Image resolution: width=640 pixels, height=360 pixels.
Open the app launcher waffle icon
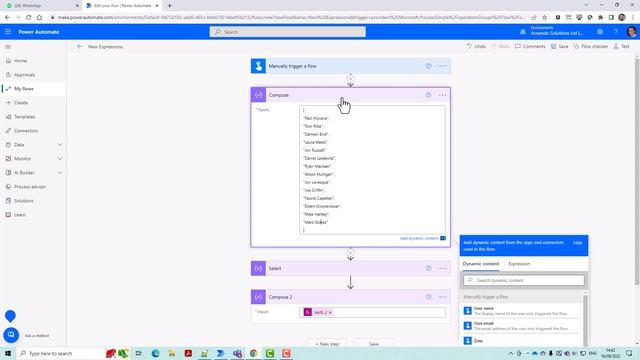click(8, 32)
